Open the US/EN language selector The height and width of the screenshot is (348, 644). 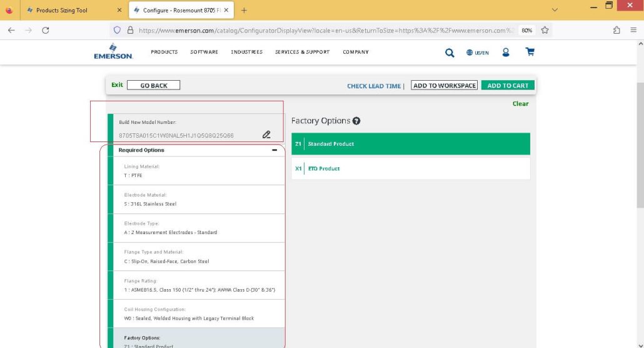477,53
